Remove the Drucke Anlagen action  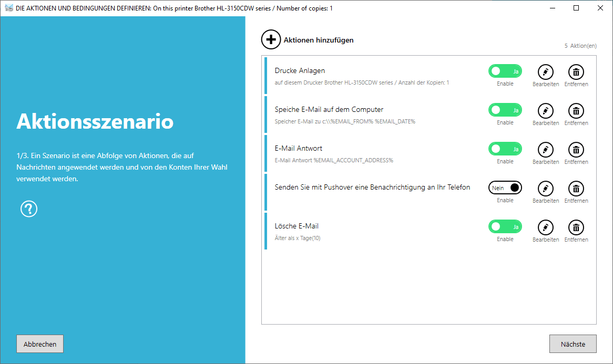[576, 72]
